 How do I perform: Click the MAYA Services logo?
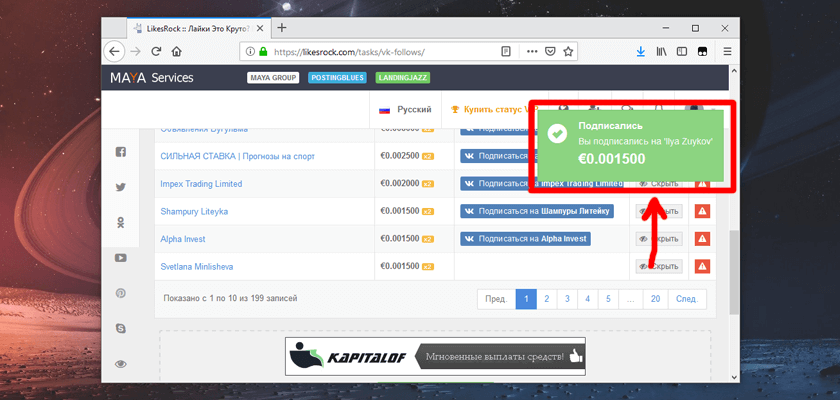(x=152, y=78)
